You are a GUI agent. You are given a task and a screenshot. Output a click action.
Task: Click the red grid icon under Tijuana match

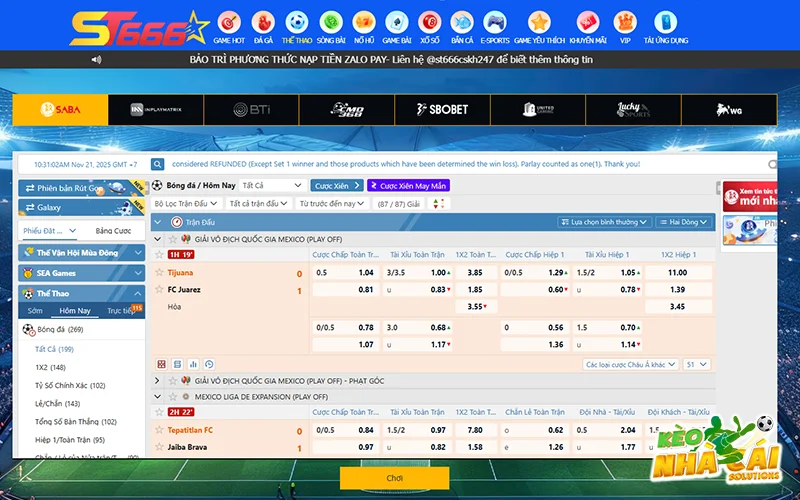[x=162, y=364]
